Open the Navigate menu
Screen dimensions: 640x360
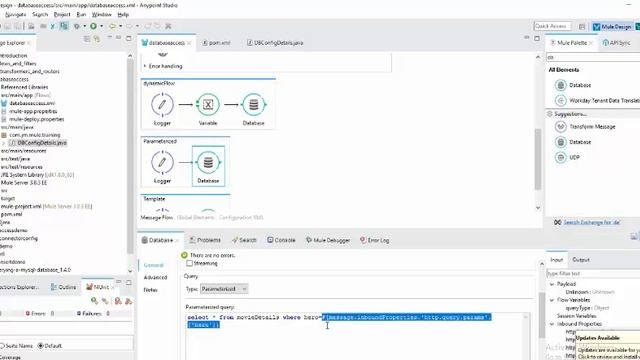pyautogui.click(x=16, y=15)
